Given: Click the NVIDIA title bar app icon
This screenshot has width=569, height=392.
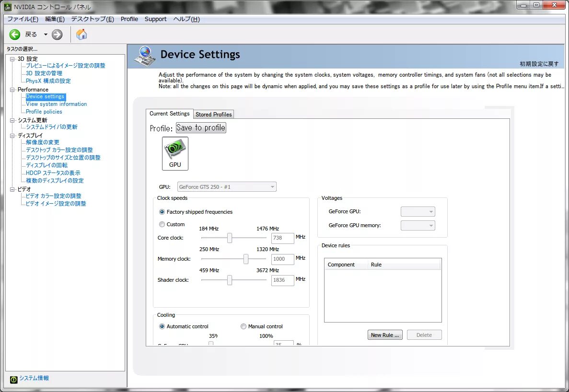Looking at the screenshot, I should tap(8, 7).
